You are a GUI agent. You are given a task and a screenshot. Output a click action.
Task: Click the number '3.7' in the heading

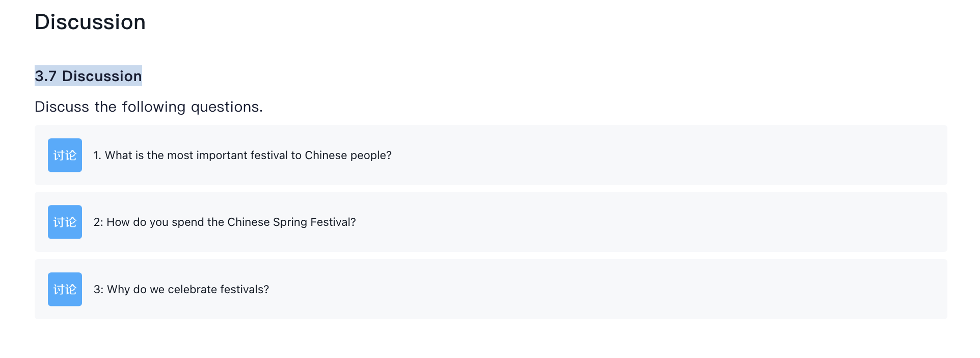(x=45, y=76)
